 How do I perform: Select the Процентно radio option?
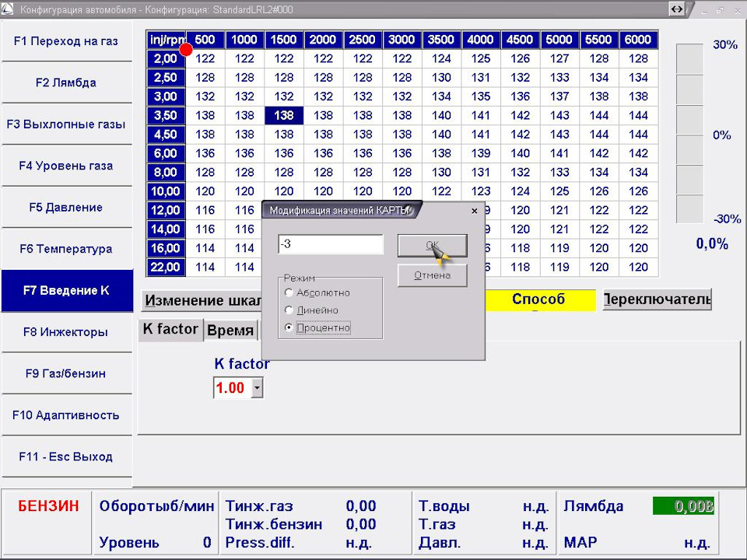point(288,327)
